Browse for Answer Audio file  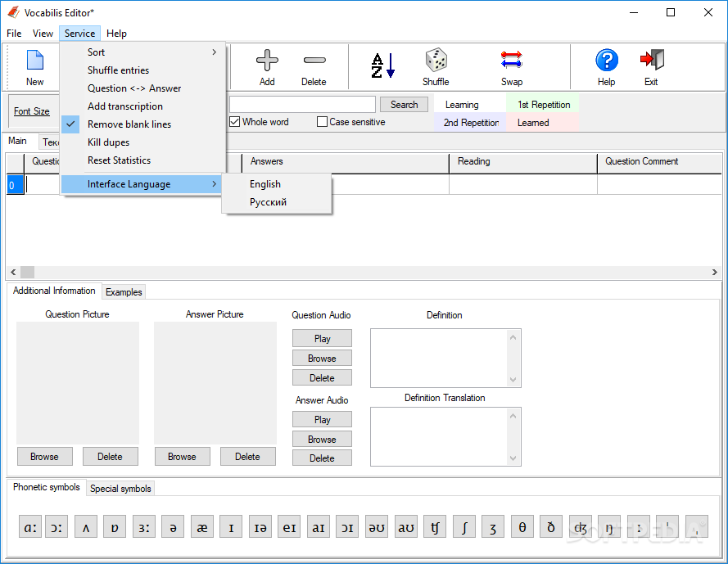tap(322, 439)
